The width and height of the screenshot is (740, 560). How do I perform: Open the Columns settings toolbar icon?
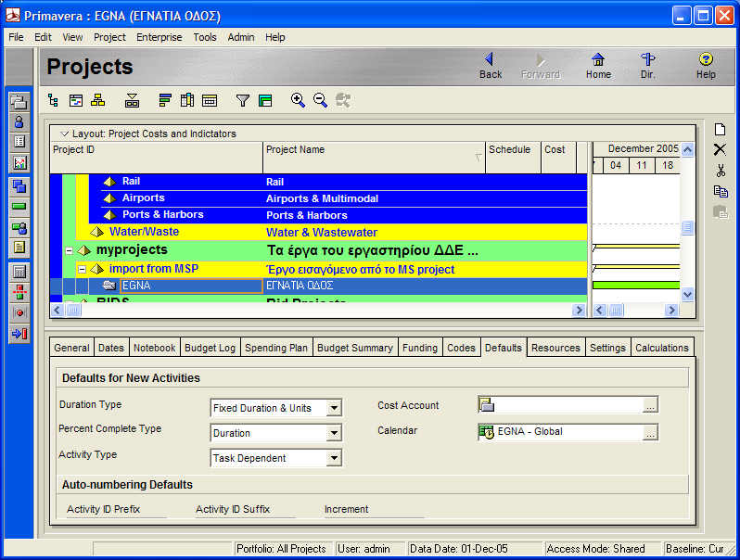tap(187, 100)
